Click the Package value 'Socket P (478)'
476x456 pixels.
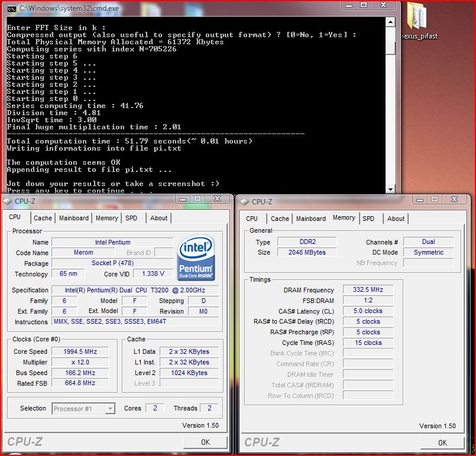point(112,263)
